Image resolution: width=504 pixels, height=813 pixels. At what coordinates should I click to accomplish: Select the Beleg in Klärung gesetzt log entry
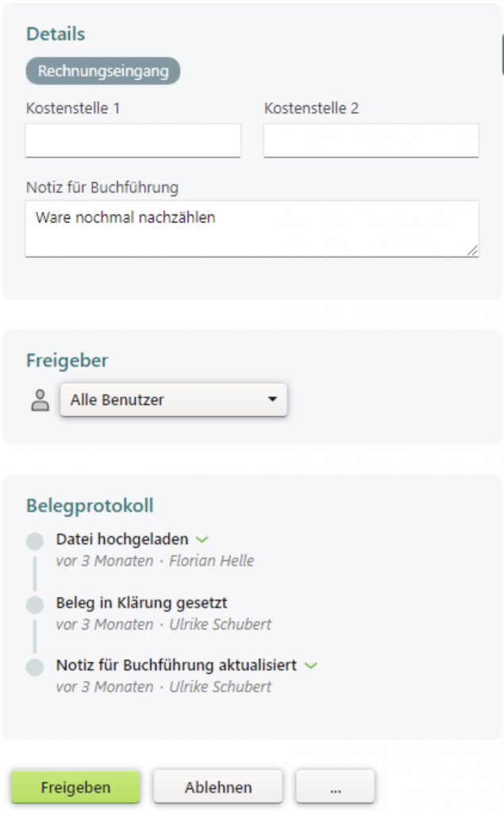[142, 603]
